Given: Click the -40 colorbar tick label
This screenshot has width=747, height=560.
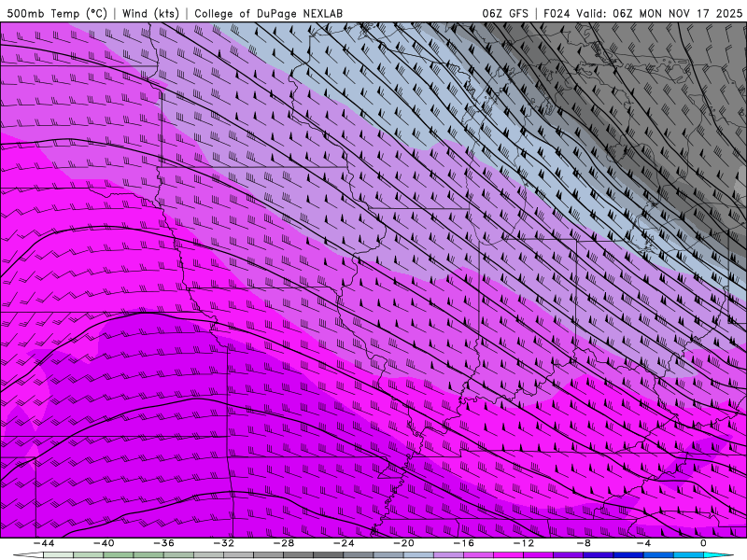Looking at the screenshot, I should [x=104, y=543].
